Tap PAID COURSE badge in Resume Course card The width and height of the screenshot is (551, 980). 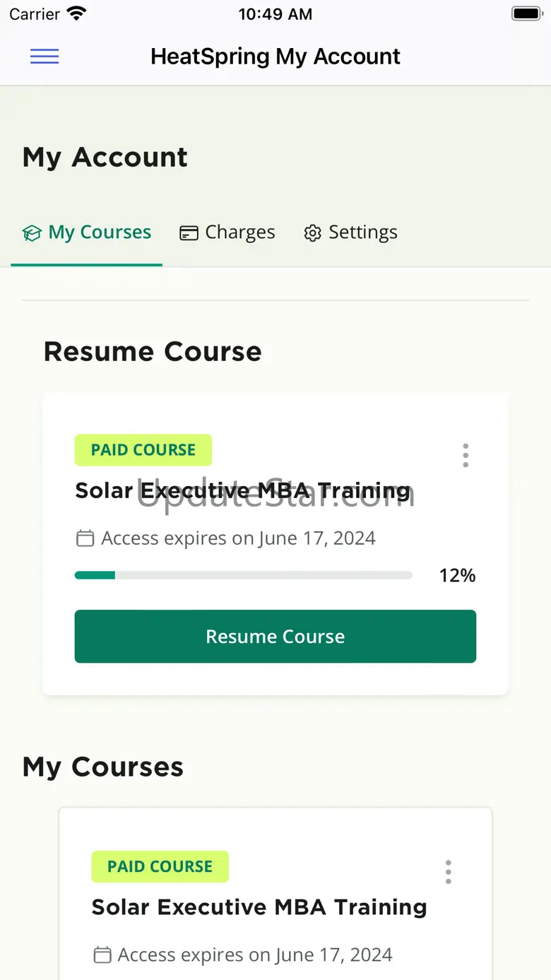point(143,450)
